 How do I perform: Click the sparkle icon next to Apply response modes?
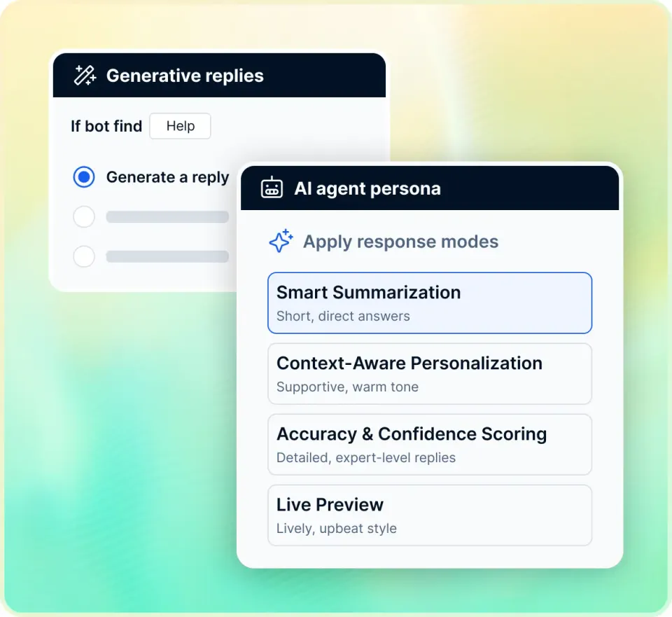coord(281,241)
